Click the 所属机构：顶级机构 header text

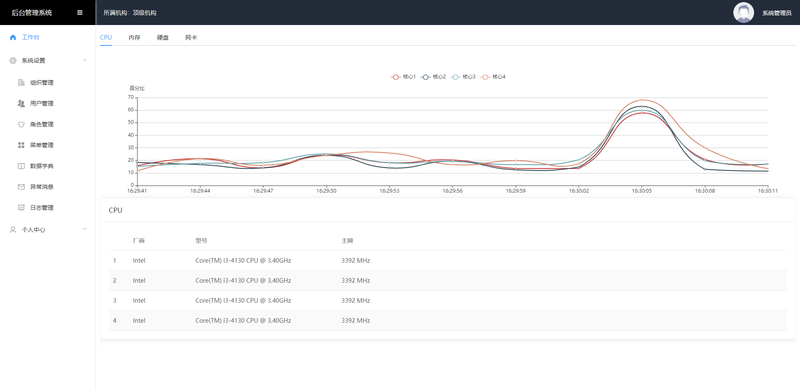pyautogui.click(x=129, y=13)
